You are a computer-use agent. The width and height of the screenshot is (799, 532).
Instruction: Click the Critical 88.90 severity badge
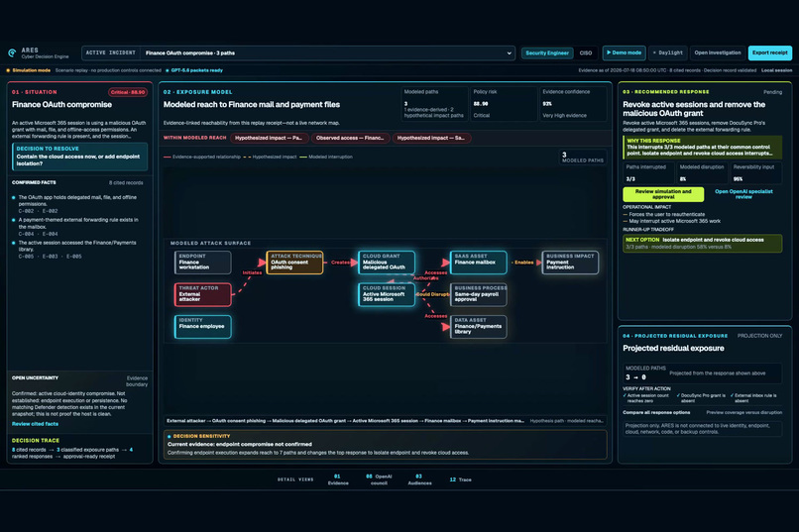coord(128,92)
